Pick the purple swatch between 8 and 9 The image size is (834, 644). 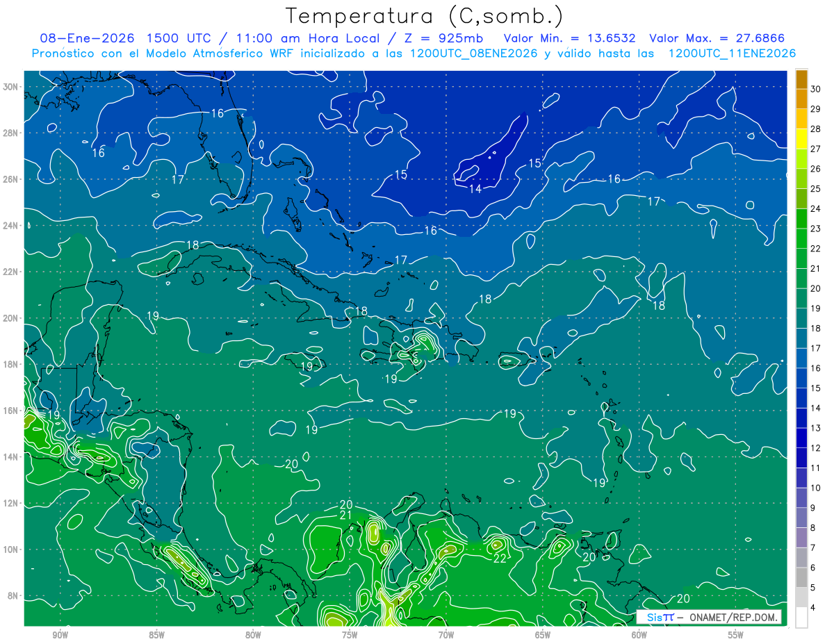(801, 518)
